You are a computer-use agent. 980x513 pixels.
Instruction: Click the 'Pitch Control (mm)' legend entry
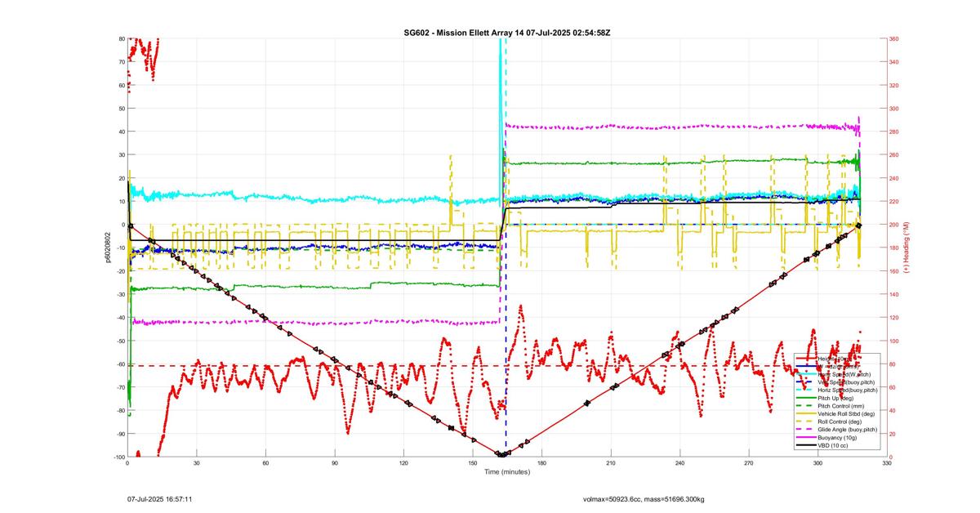tap(841, 406)
